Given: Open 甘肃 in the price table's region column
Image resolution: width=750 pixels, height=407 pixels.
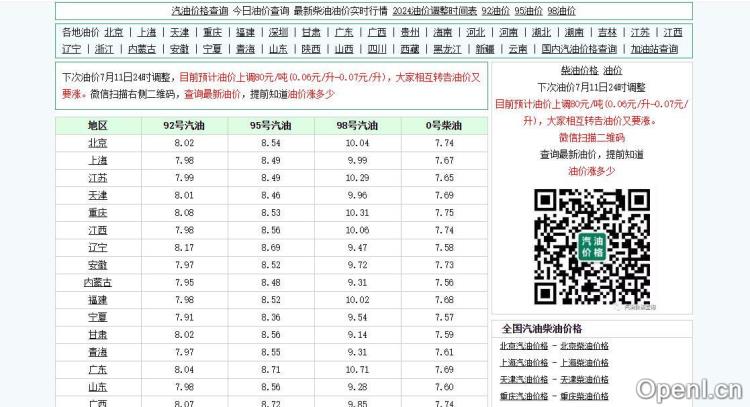Looking at the screenshot, I should [x=98, y=335].
